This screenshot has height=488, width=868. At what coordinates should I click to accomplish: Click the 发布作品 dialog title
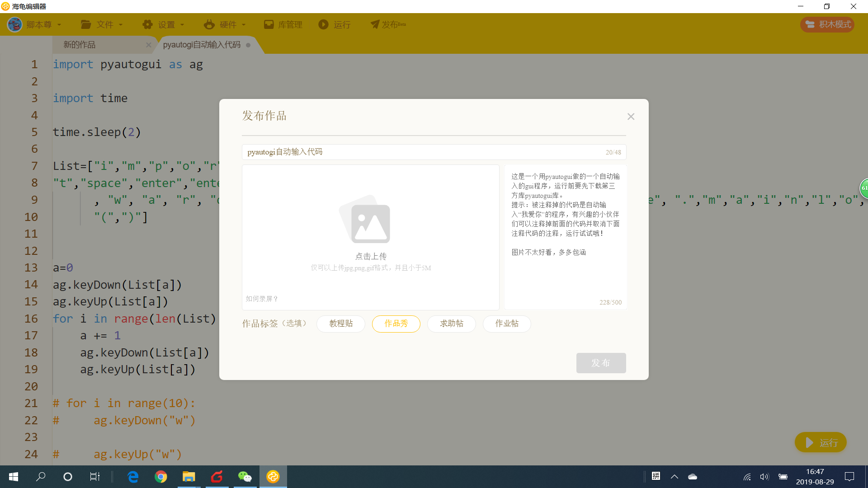[264, 116]
